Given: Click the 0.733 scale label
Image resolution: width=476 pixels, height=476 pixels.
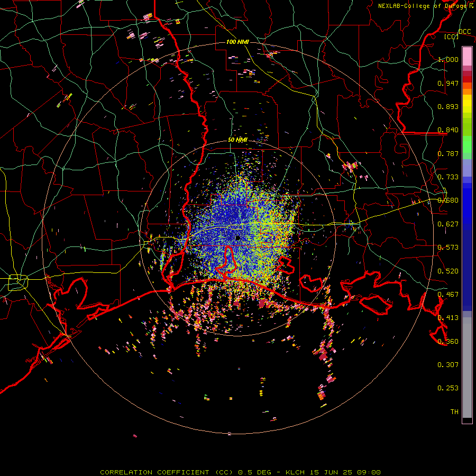Looking at the screenshot, I should pos(448,177).
